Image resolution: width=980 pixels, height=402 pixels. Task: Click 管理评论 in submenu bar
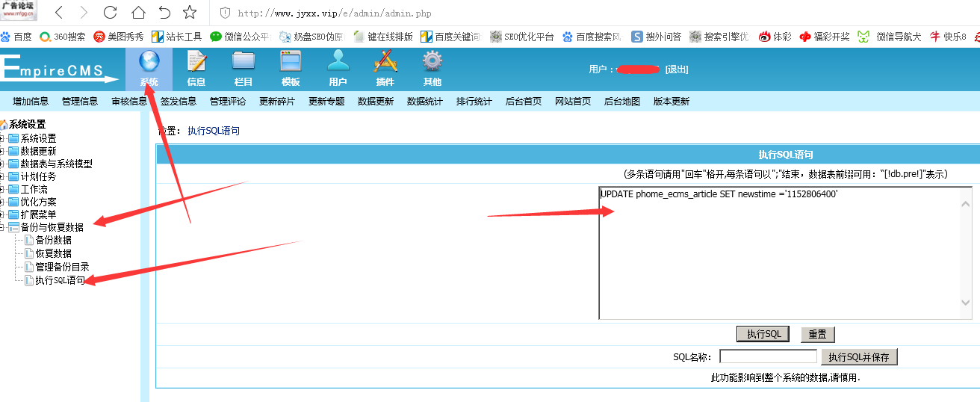click(228, 102)
